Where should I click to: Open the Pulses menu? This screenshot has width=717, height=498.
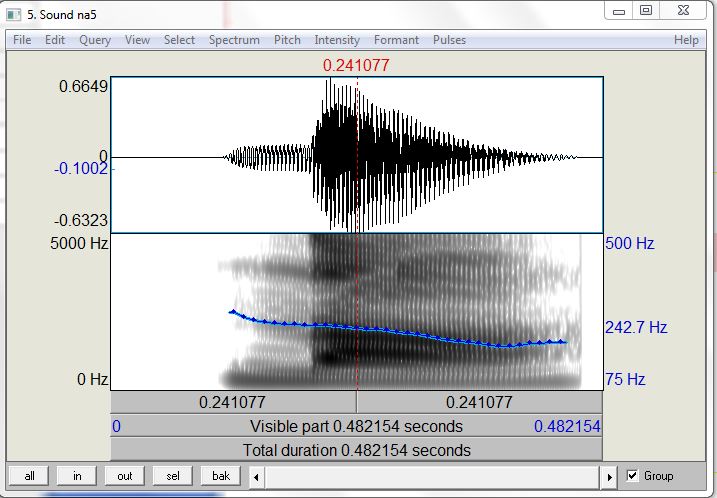point(449,40)
